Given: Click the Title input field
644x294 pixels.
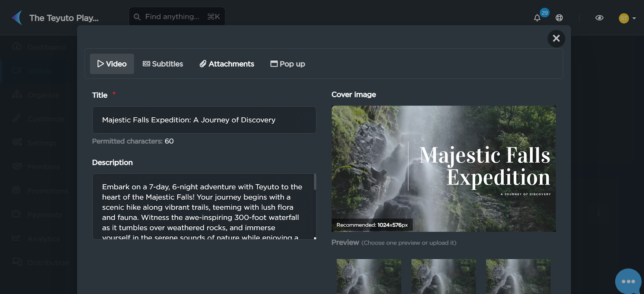Looking at the screenshot, I should tap(204, 120).
